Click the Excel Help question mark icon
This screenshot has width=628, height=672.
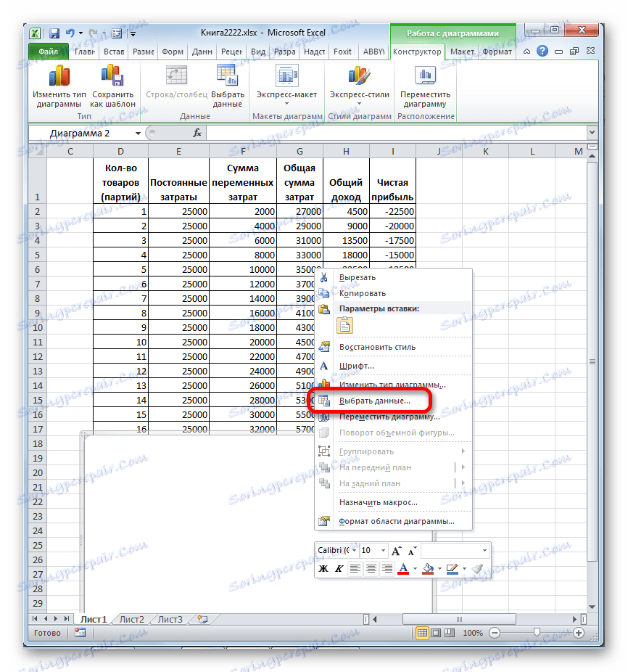click(x=542, y=51)
